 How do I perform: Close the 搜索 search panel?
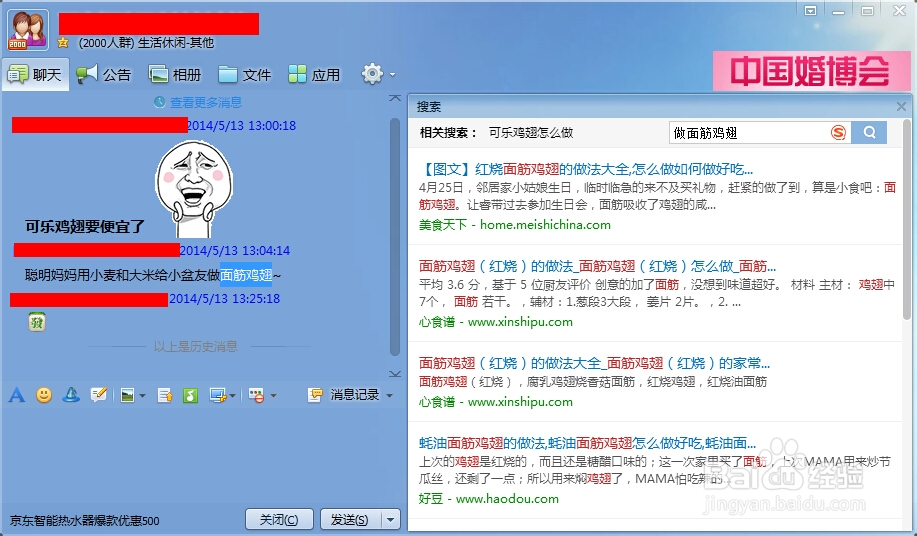pos(901,106)
